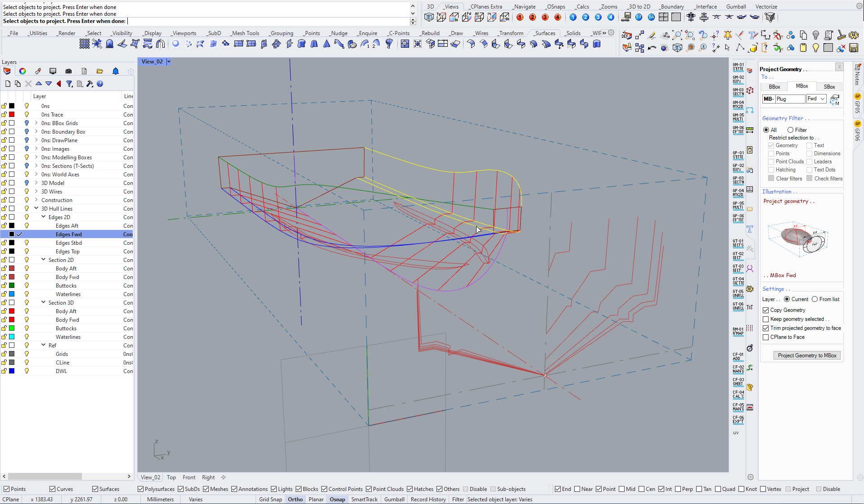Click Project Geometry to MBox button
This screenshot has height=504, width=864.
coord(807,355)
